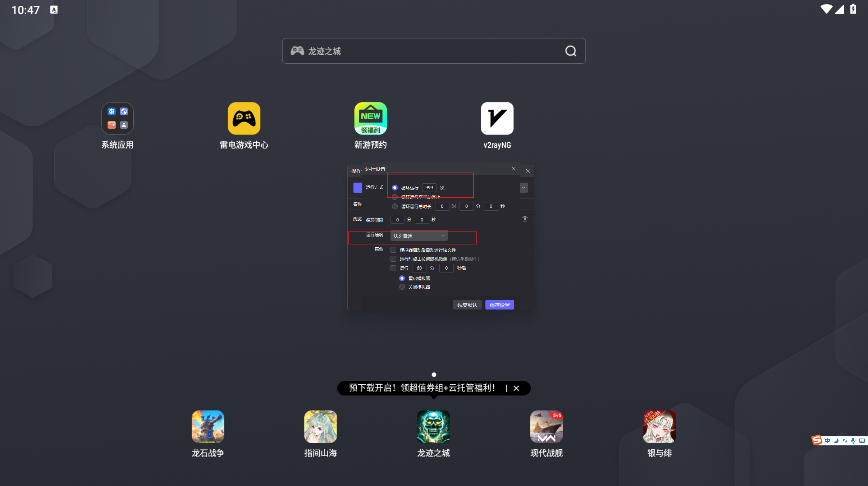Click the loop count field showing 999

pyautogui.click(x=429, y=188)
